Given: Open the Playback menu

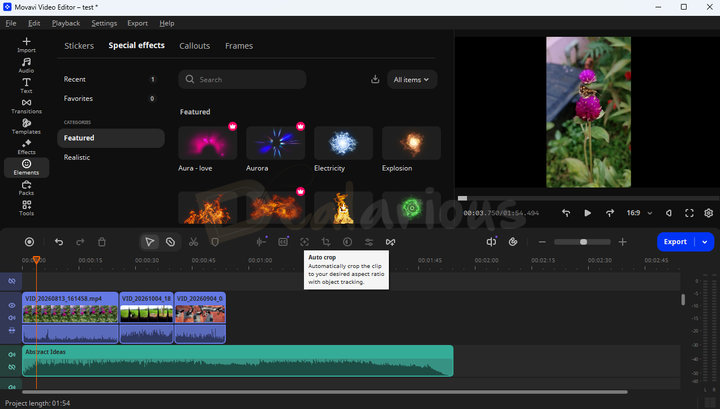Looking at the screenshot, I should [66, 23].
